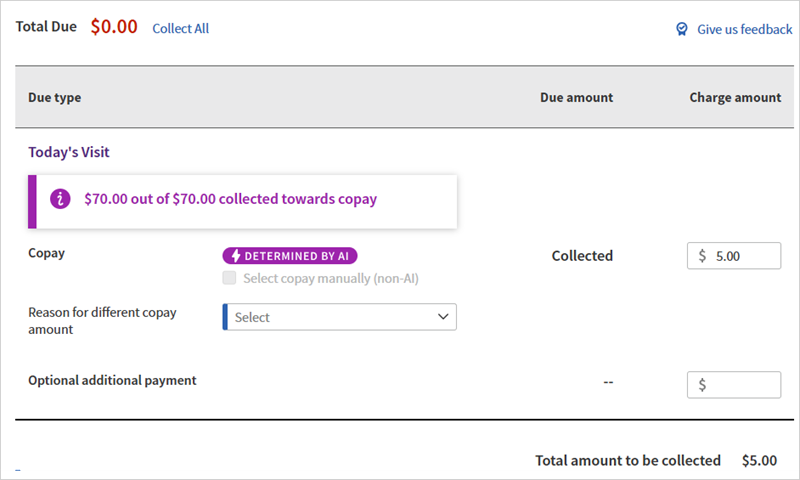Click the Collect All link
This screenshot has height=480, width=800.
tap(180, 28)
